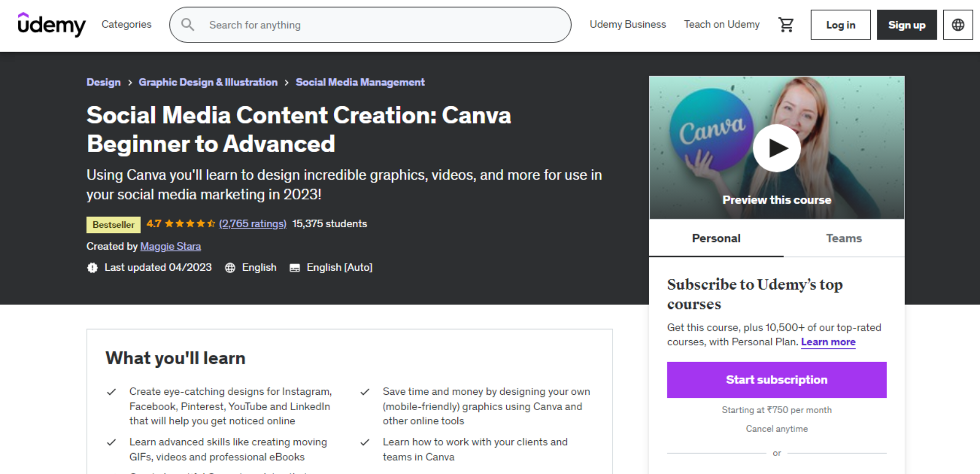The image size is (980, 474).
Task: Go to Design breadcrumb
Action: (104, 82)
